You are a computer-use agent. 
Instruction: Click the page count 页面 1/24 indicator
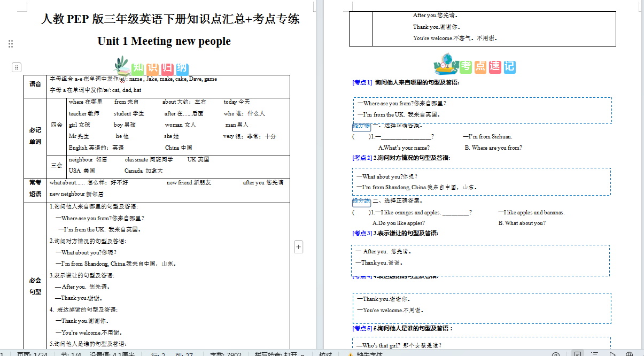33,354
